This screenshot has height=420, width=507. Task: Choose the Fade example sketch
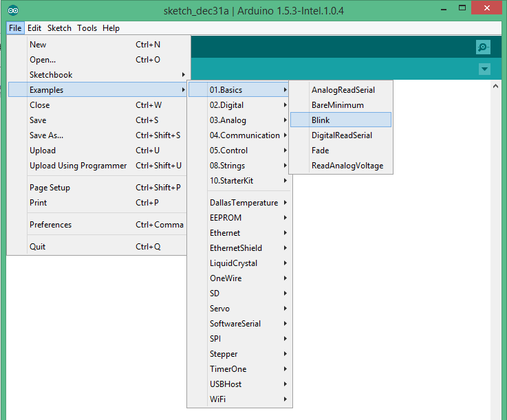click(320, 151)
